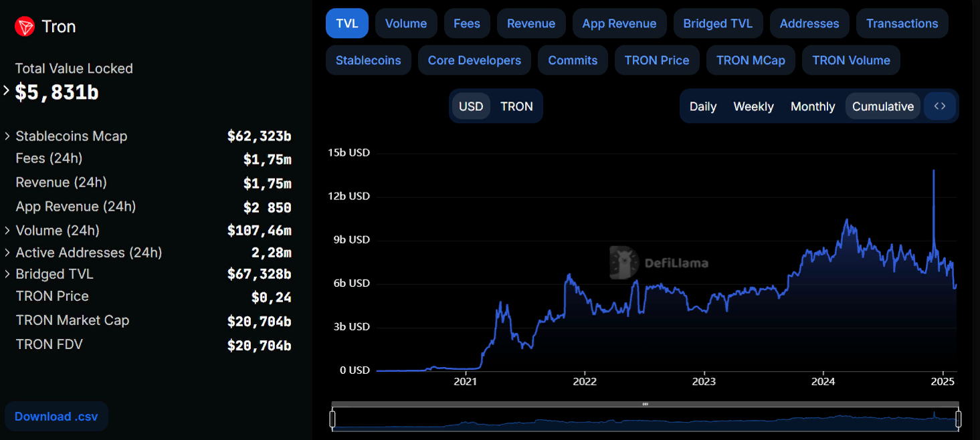The width and height of the screenshot is (980, 440).
Task: Click the right handle of range slider
Action: click(958, 419)
